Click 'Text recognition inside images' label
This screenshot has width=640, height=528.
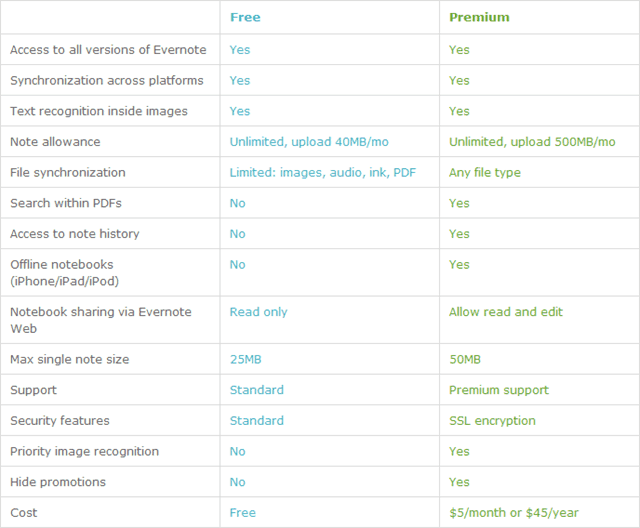(x=99, y=111)
